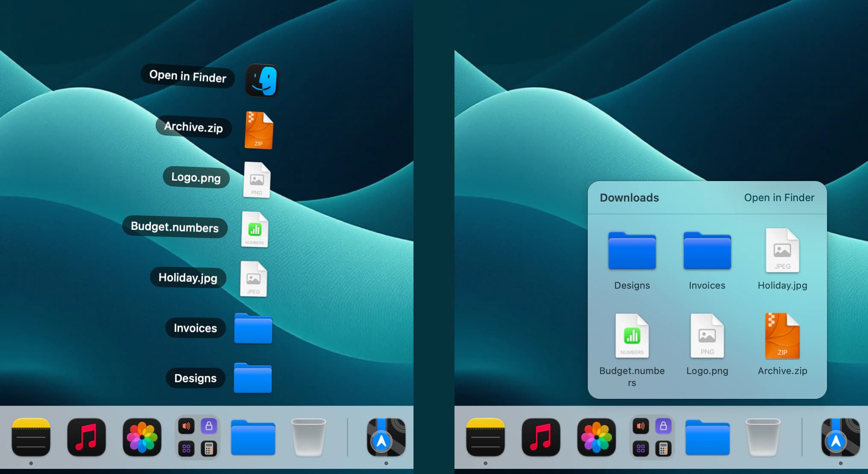The width and height of the screenshot is (868, 474).
Task: Open the Invoices folder in the grid popup
Action: pyautogui.click(x=707, y=251)
